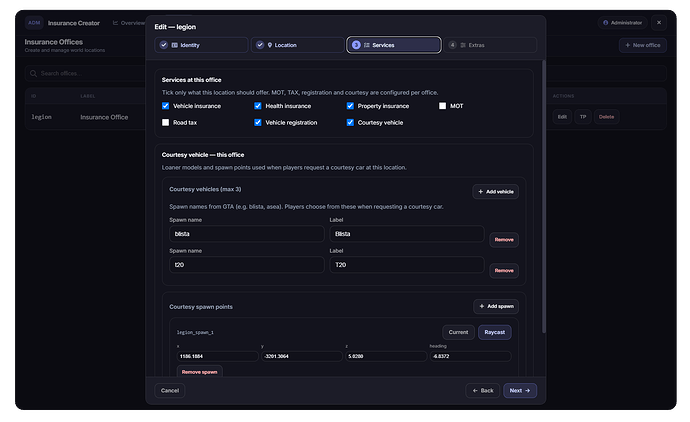The width and height of the screenshot is (690, 422).
Task: Click the search magnifier icon in offices list
Action: coord(33,73)
